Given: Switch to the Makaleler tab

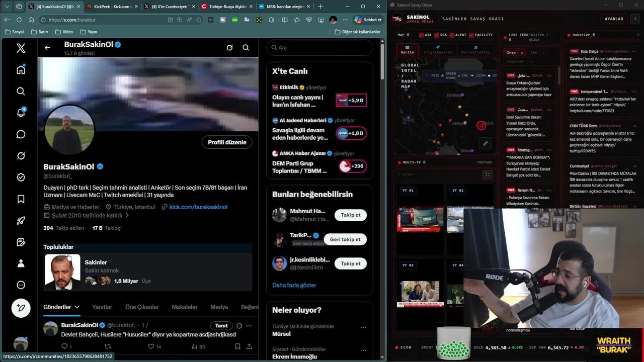Looking at the screenshot, I should pyautogui.click(x=185, y=307).
